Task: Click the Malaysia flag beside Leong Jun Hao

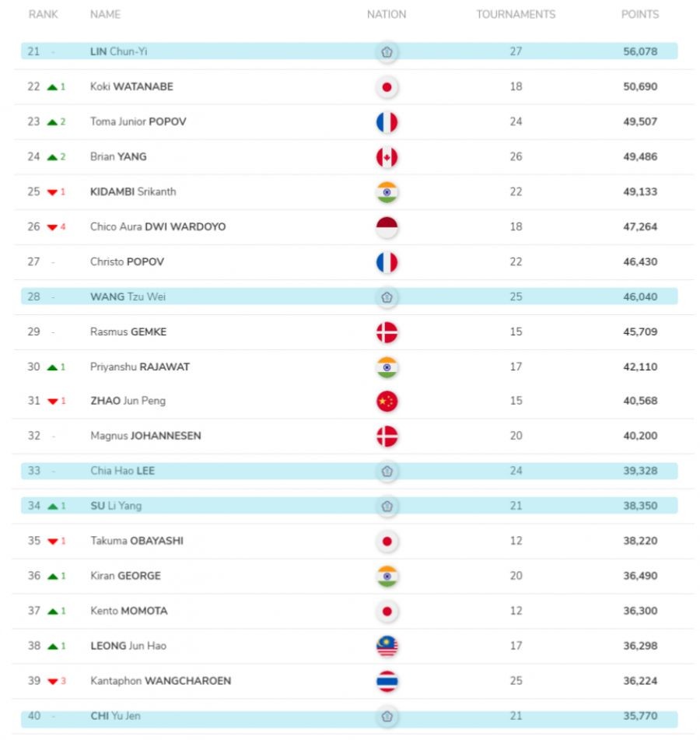Action: 387,646
